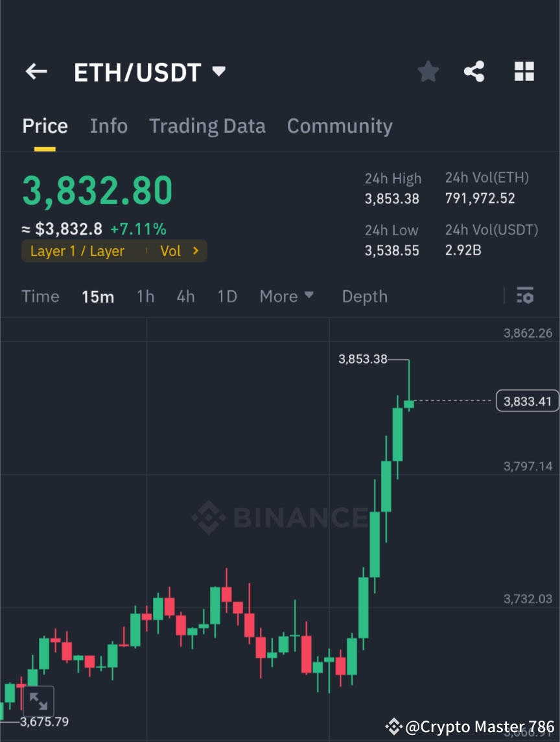Open the chart settings icon next to Depth
The image size is (560, 742).
click(526, 296)
